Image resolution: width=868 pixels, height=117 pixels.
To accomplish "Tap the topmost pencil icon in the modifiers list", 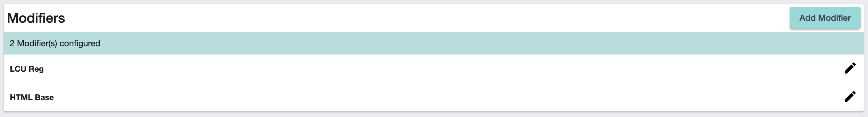I will point(850,68).
